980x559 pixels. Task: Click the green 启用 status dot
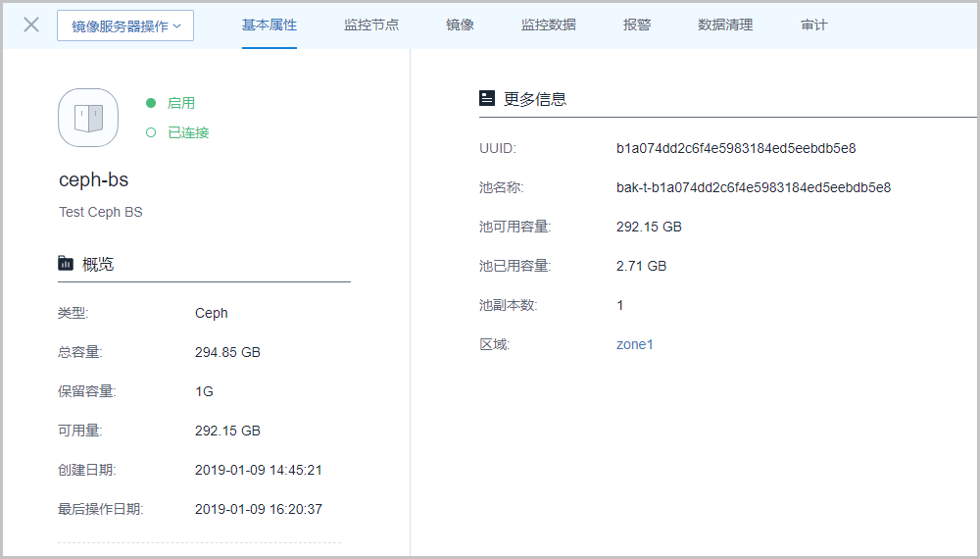coord(151,103)
